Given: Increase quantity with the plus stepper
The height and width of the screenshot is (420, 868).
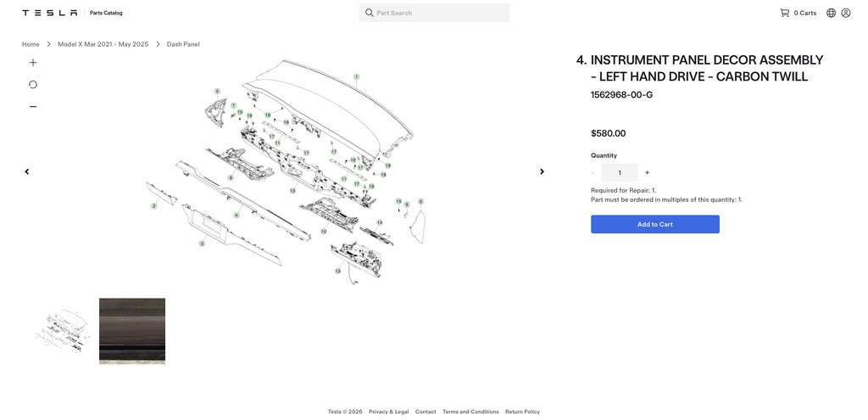Looking at the screenshot, I should tap(647, 173).
